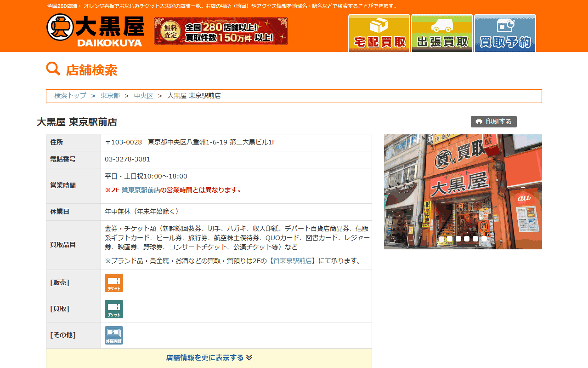Click the 営業時間 row header
Image resolution: width=588 pixels, height=368 pixels.
click(73, 186)
